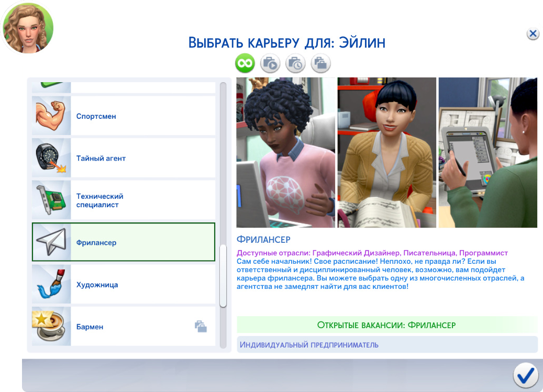Select the all careers infinity filter

[x=245, y=63]
